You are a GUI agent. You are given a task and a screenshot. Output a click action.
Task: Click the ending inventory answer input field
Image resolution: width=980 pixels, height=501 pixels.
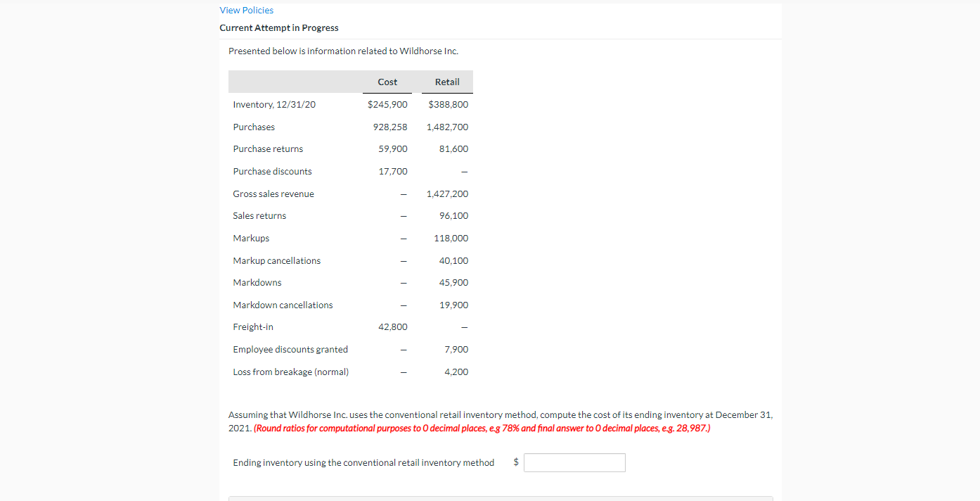click(x=574, y=462)
